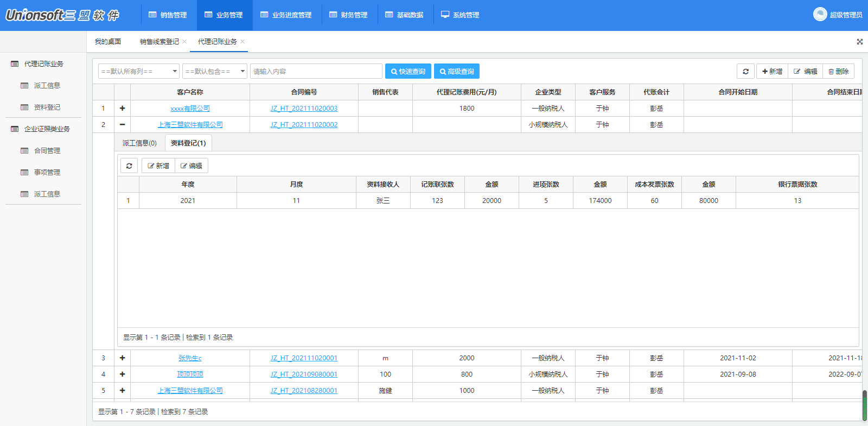Expand row 1 xxxx有限公司 details

123,109
